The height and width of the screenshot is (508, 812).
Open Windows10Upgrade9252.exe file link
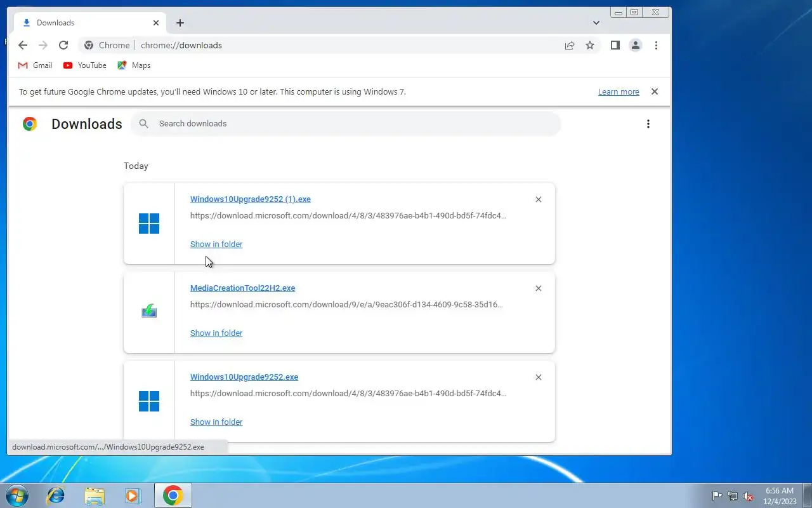(x=244, y=377)
